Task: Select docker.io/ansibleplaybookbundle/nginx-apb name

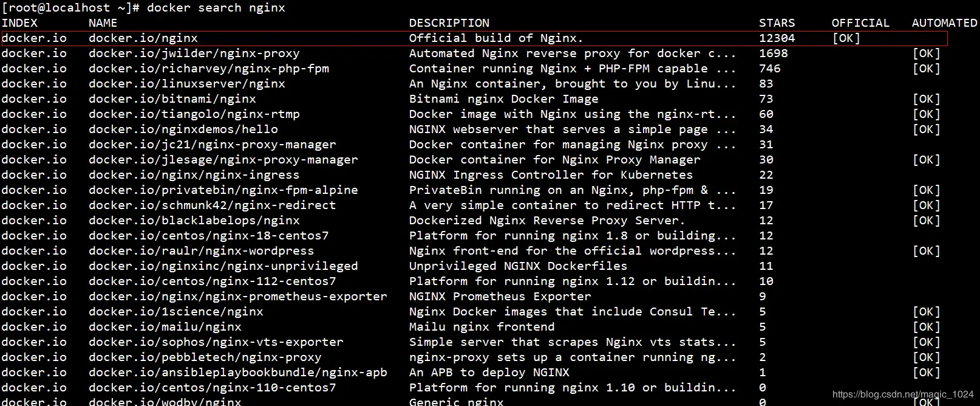Action: (x=238, y=373)
